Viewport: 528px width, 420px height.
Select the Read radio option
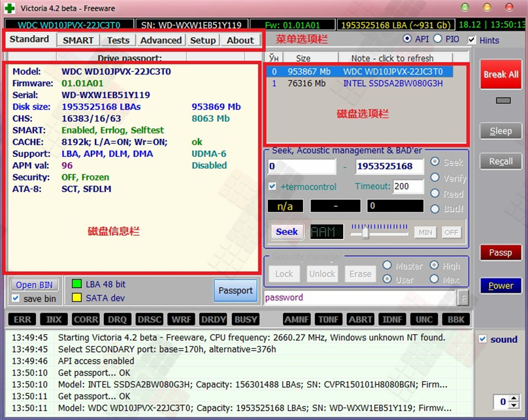point(435,193)
